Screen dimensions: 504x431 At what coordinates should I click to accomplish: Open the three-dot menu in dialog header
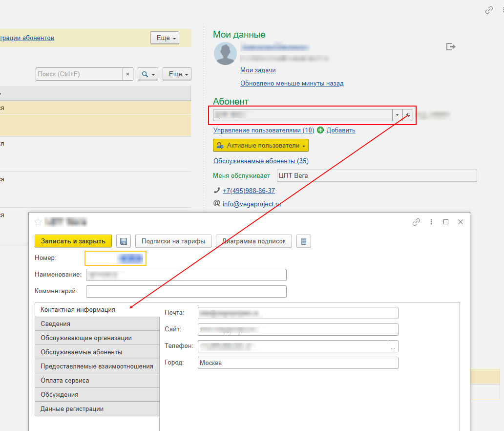tap(431, 222)
